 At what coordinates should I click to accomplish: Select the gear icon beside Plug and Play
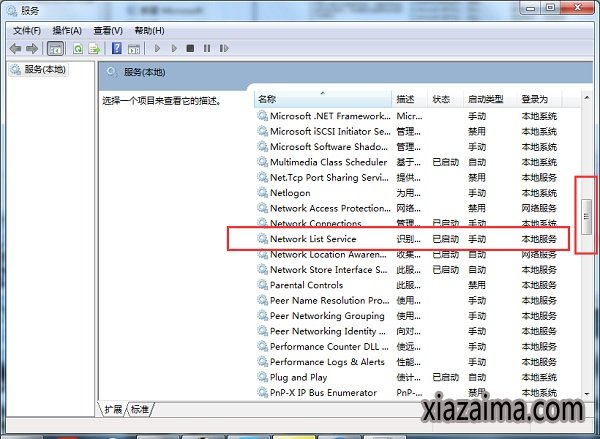pos(262,377)
